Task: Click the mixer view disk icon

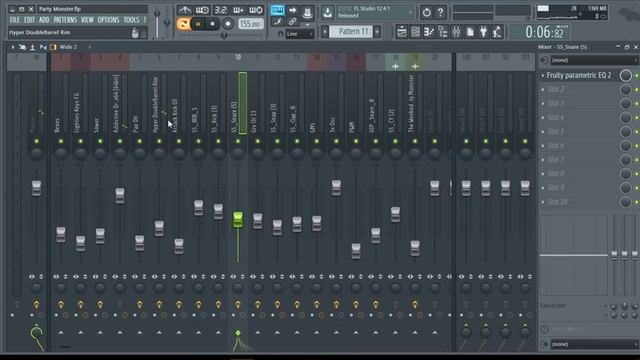Action: click(33, 47)
